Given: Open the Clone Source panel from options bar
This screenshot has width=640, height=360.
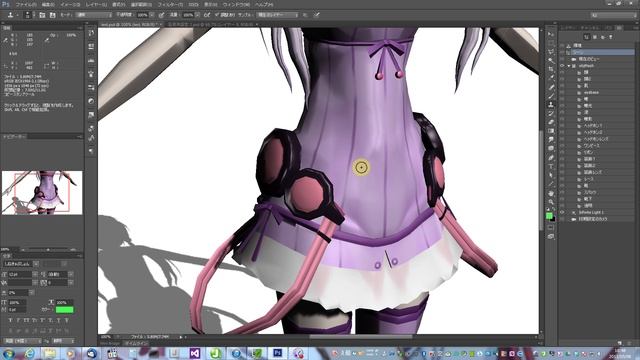Looking at the screenshot, I should [52, 15].
